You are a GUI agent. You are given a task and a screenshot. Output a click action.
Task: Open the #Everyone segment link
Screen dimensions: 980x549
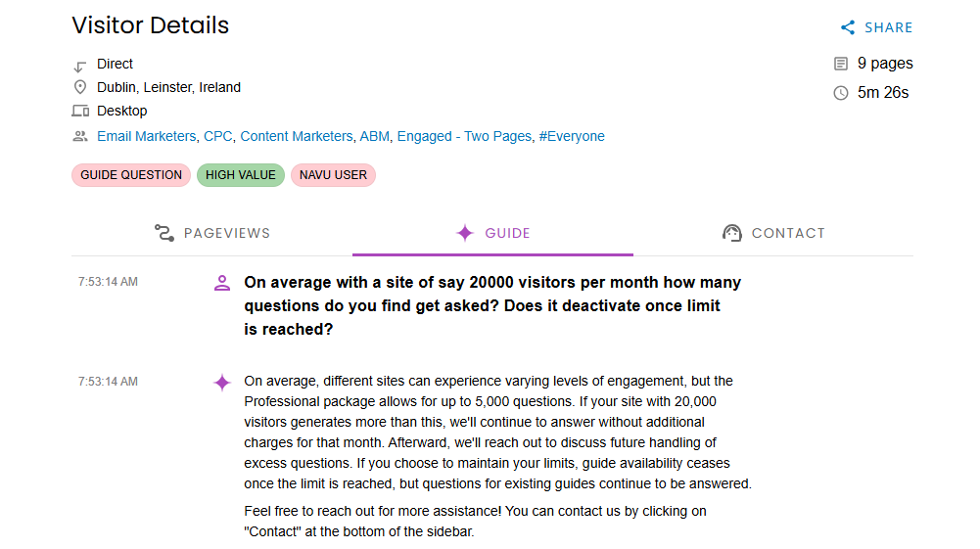572,137
